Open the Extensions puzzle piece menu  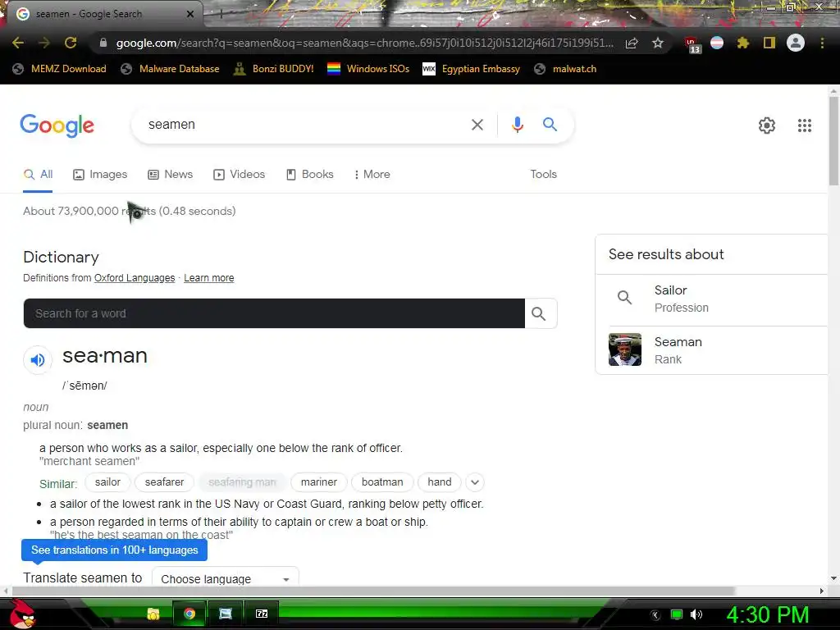coord(743,43)
